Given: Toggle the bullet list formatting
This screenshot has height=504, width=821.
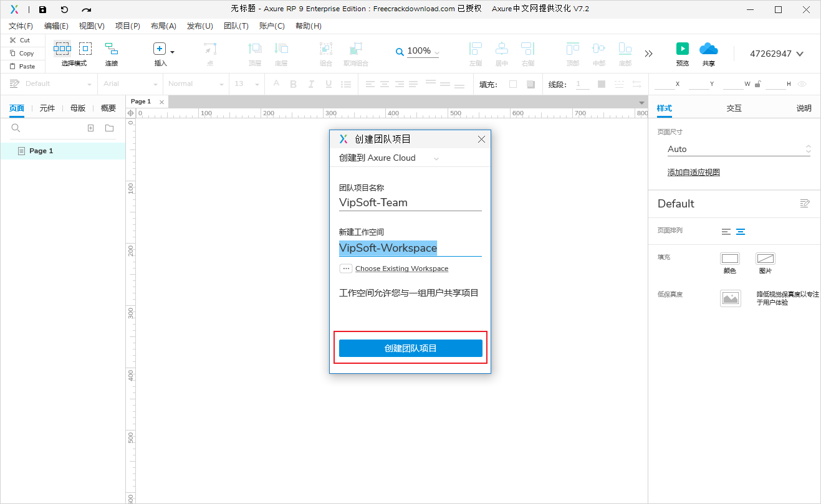Looking at the screenshot, I should (x=347, y=84).
